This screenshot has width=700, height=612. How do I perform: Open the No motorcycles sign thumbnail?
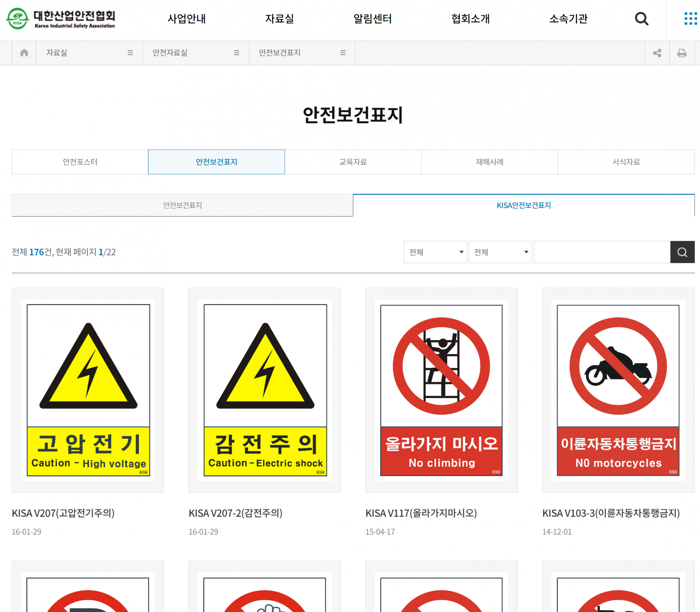click(x=618, y=390)
